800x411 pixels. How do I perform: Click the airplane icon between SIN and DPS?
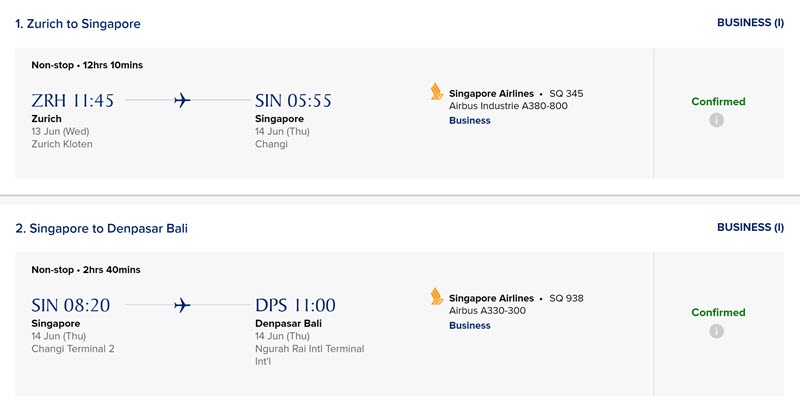click(x=182, y=305)
